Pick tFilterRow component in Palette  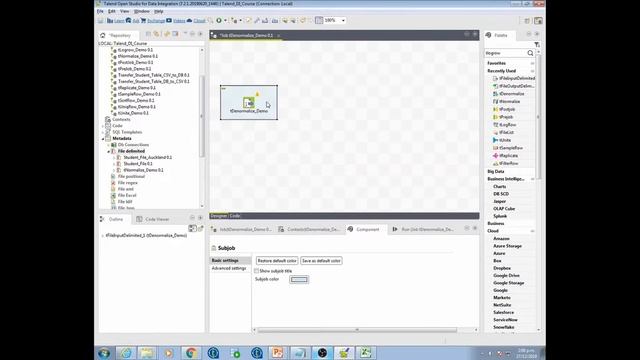coord(506,163)
